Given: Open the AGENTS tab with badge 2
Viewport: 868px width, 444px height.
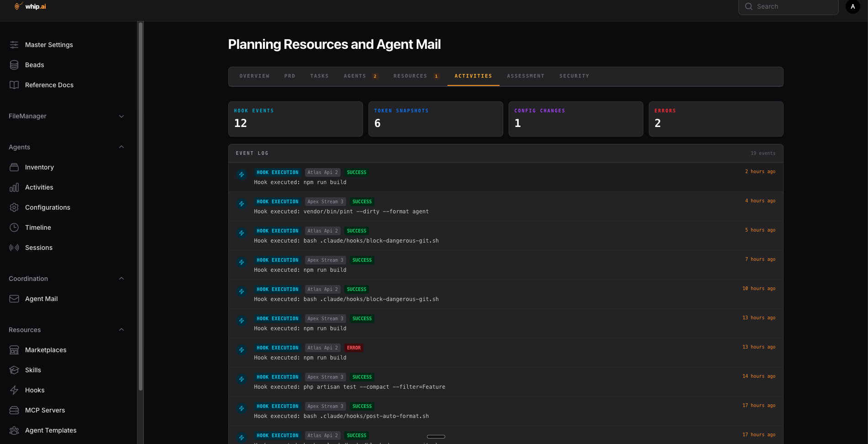Looking at the screenshot, I should click(360, 76).
